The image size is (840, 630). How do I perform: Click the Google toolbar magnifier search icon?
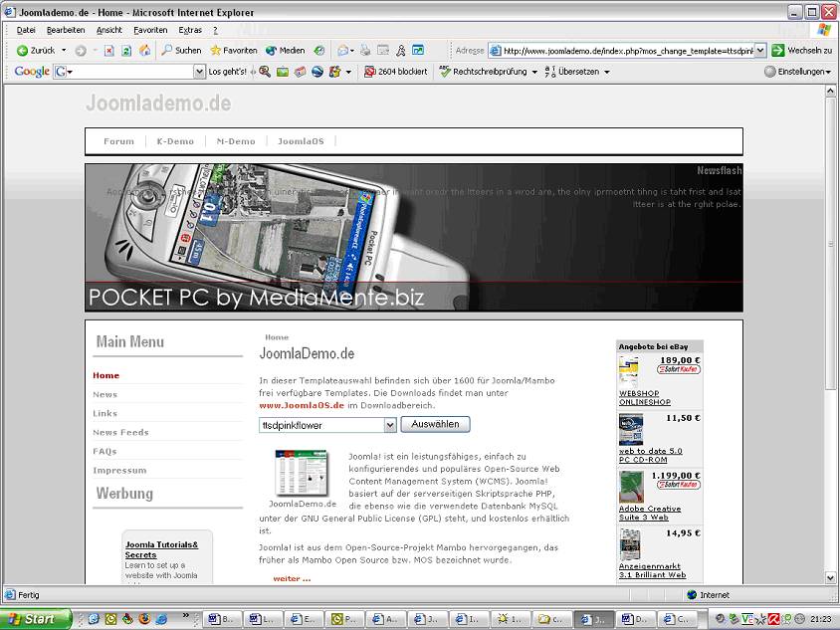(265, 72)
